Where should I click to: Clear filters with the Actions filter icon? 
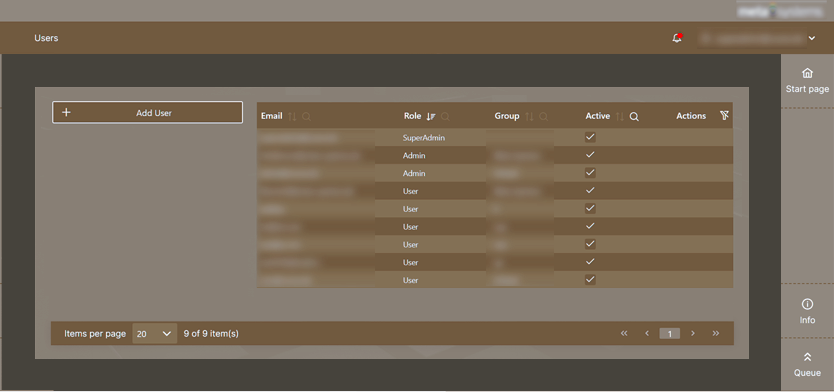coord(724,116)
